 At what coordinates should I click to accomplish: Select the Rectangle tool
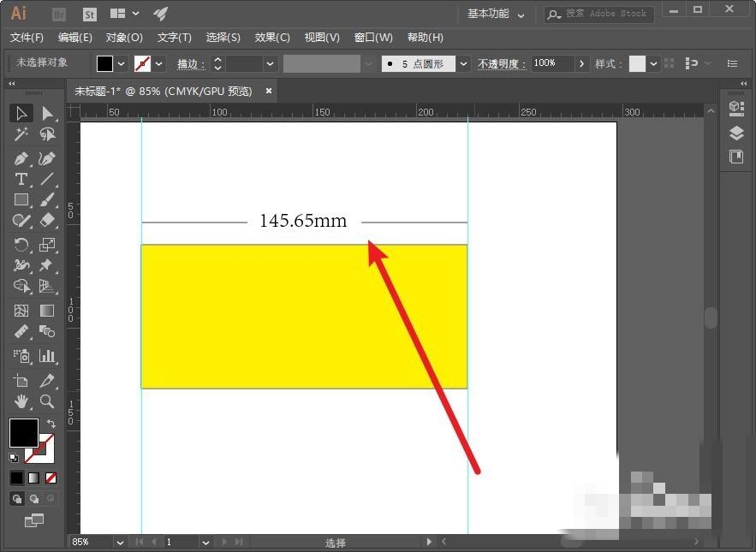(21, 199)
